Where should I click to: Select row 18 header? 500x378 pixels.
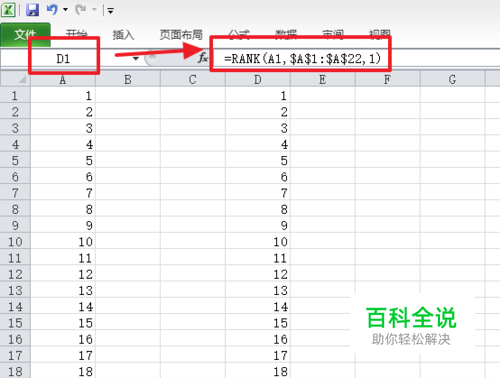[x=15, y=371]
